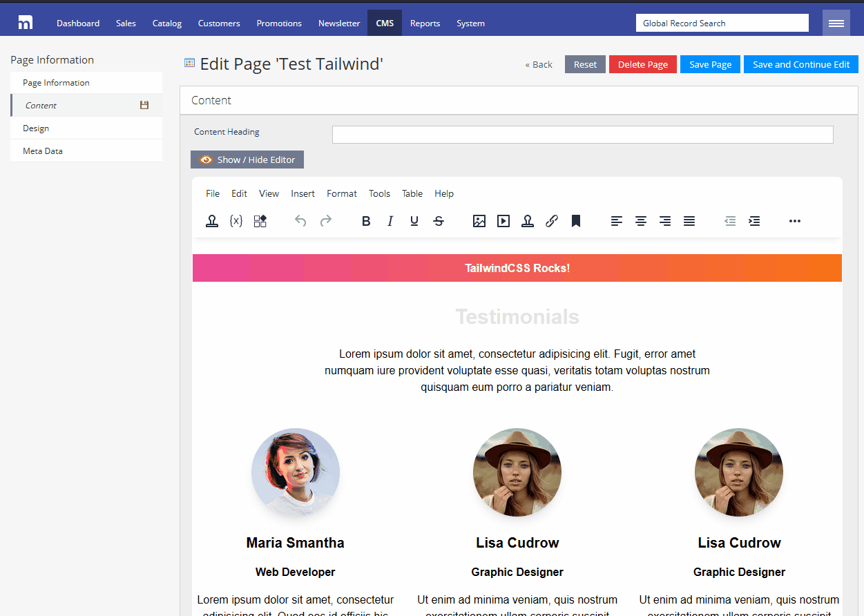Viewport: 864px width, 616px height.
Task: Switch to the Design tab
Action: click(86, 128)
